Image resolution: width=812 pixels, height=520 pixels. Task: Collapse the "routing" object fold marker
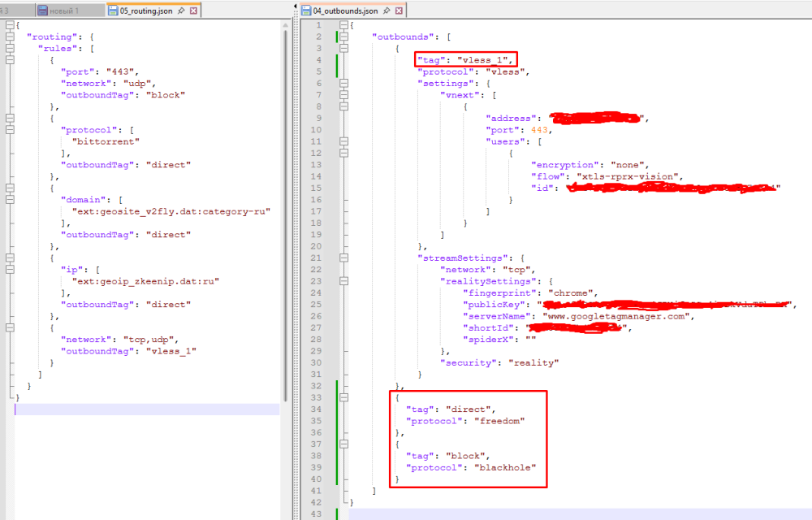click(x=9, y=37)
